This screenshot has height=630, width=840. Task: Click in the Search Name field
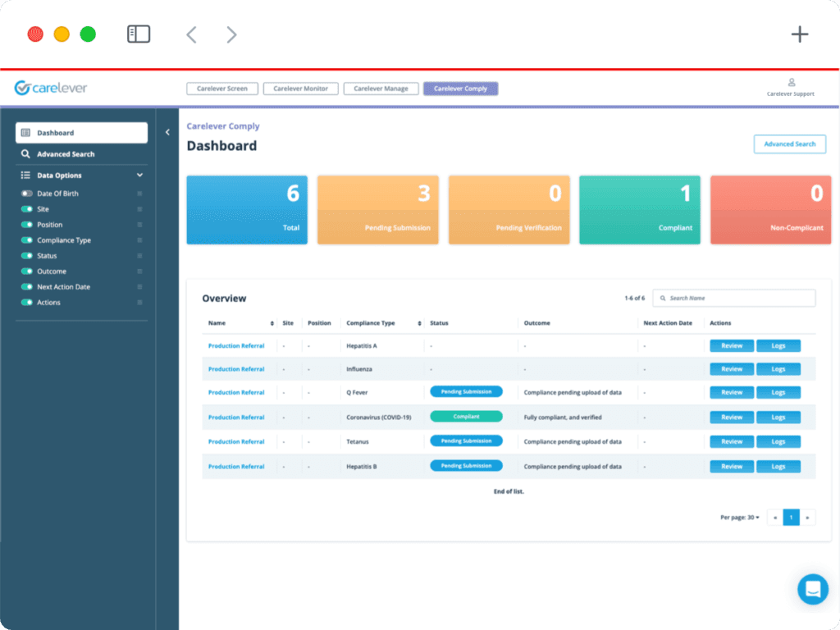[x=734, y=299]
